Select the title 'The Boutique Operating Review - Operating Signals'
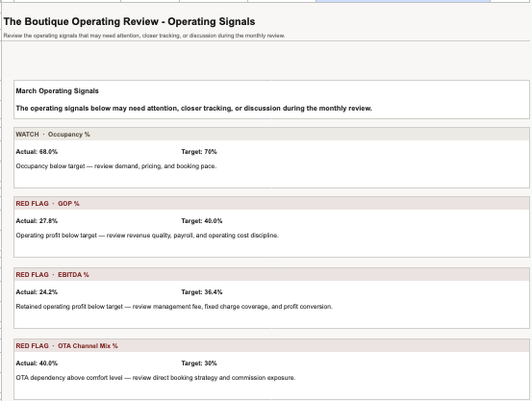 (x=129, y=21)
